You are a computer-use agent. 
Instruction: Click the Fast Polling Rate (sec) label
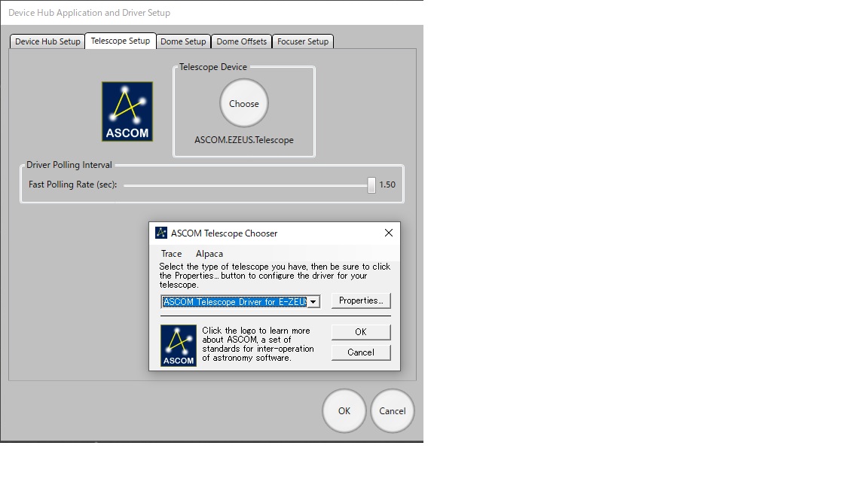click(72, 185)
